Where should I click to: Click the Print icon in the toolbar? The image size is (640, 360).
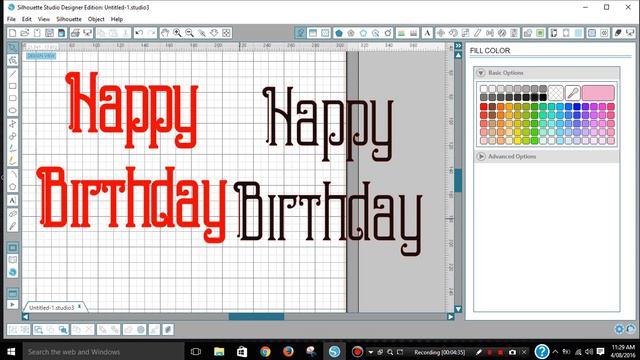[x=75, y=33]
